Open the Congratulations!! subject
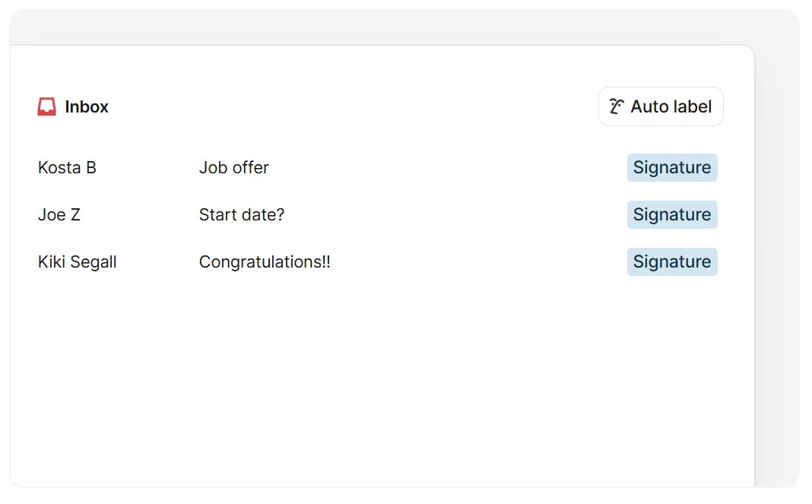The width and height of the screenshot is (812, 504). tap(265, 262)
